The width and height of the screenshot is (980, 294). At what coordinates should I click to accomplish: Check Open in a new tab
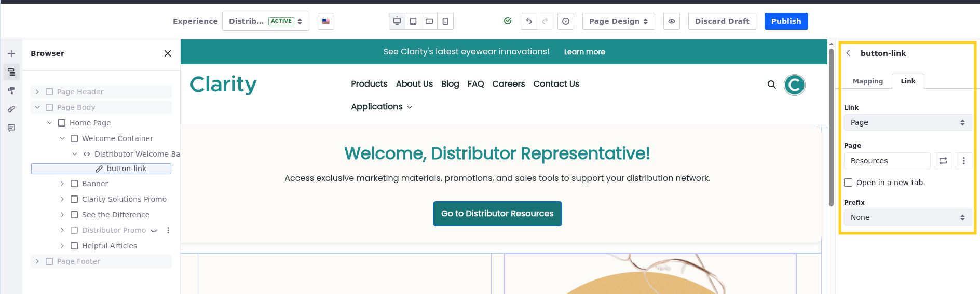click(x=848, y=183)
